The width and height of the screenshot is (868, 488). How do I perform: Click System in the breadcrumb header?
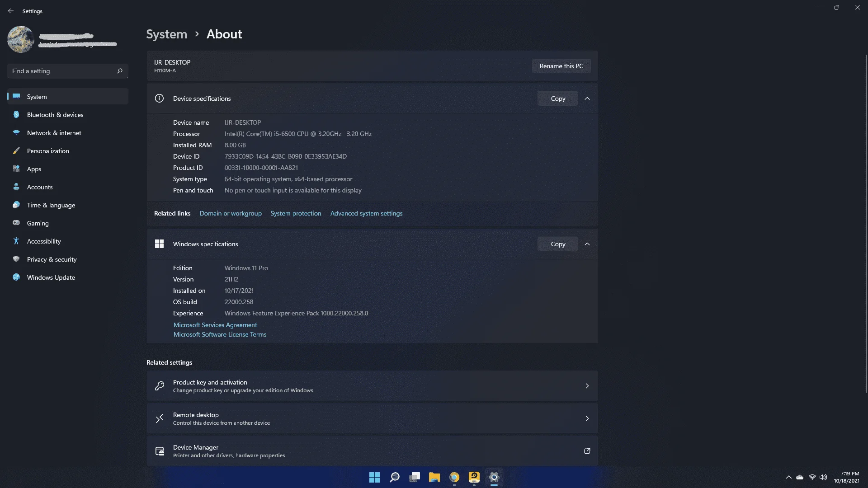pyautogui.click(x=166, y=34)
